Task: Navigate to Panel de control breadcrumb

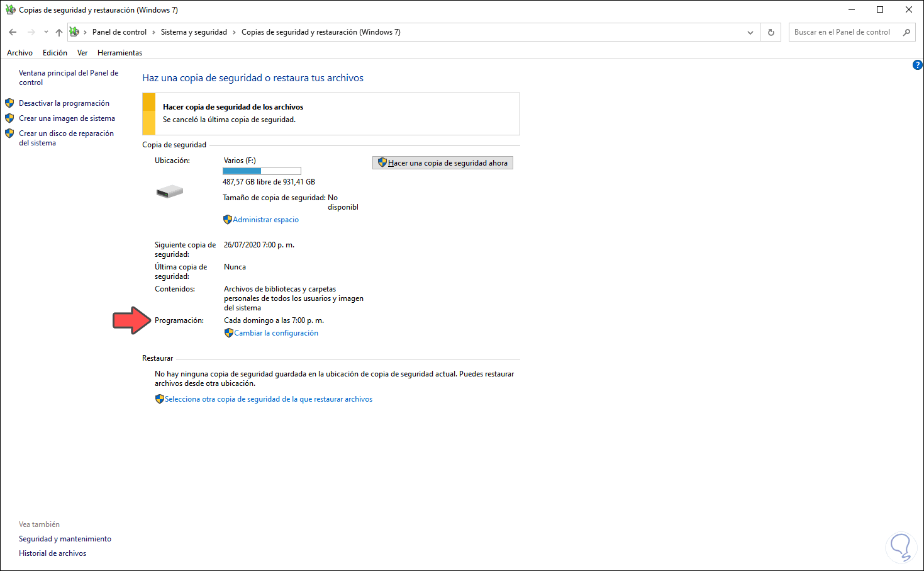Action: [120, 32]
